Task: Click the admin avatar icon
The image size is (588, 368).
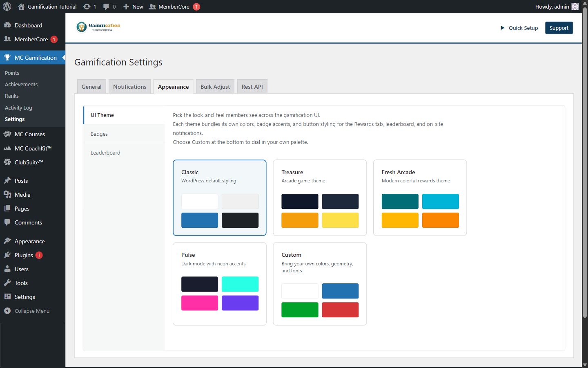Action: click(575, 7)
